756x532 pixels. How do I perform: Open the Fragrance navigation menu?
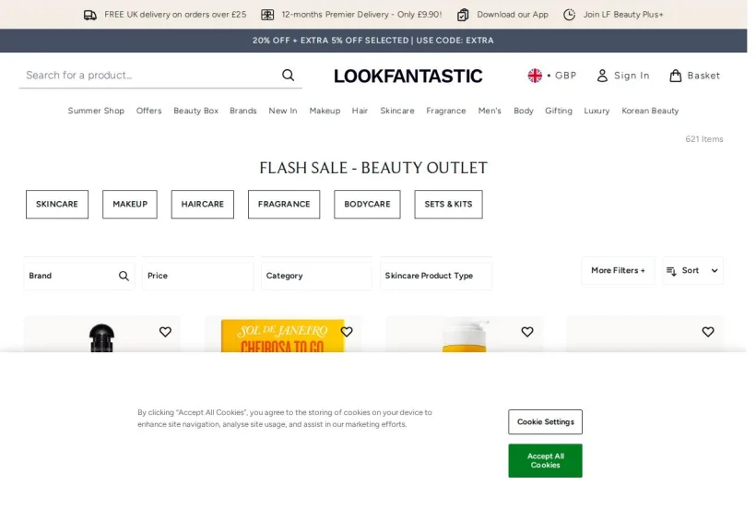[446, 111]
